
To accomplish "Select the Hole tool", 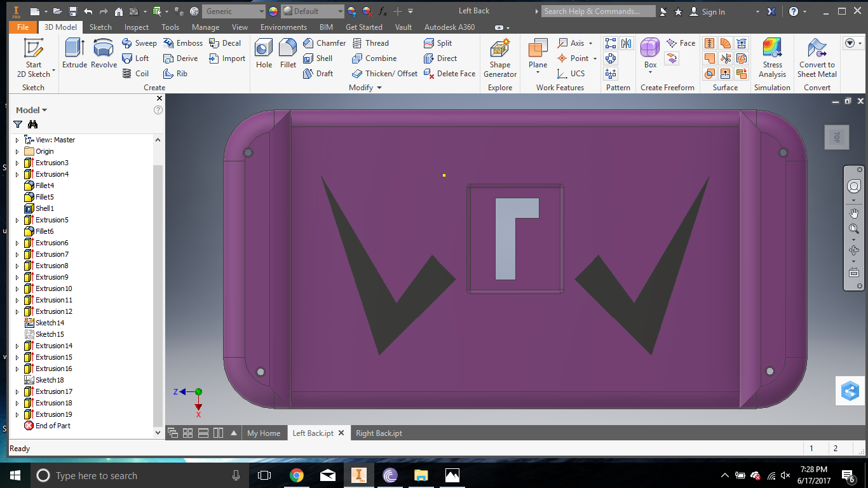I will tap(264, 53).
